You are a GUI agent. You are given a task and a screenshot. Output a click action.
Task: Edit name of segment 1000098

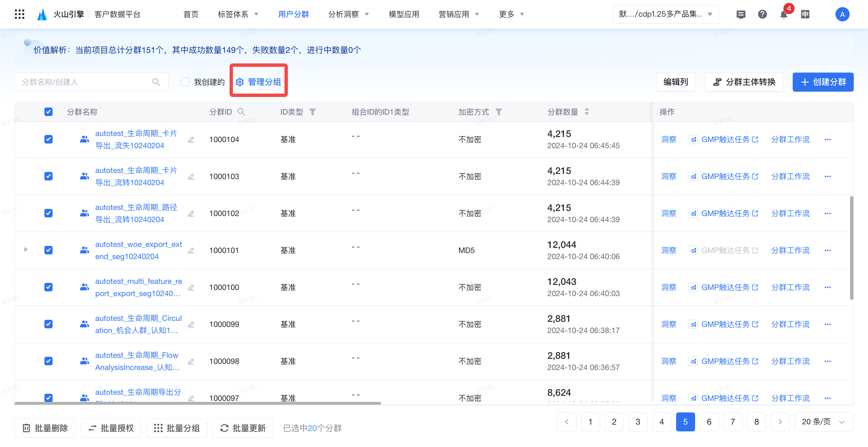coord(191,362)
